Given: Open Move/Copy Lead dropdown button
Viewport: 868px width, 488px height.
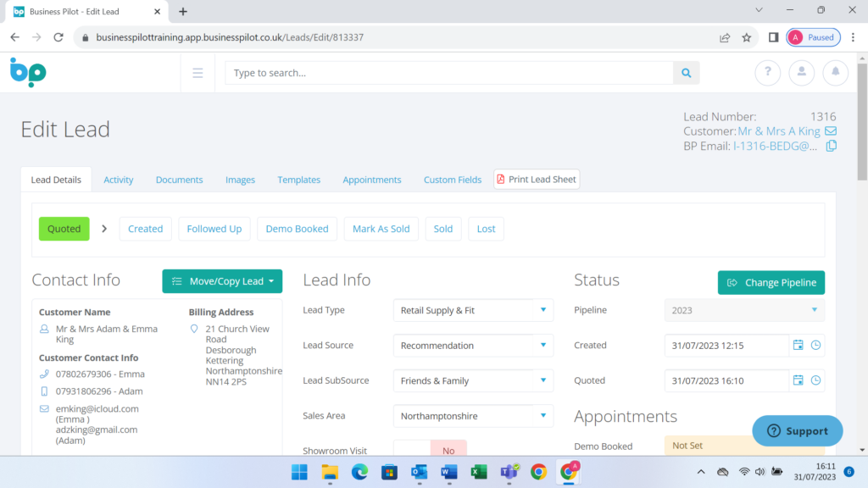Looking at the screenshot, I should (x=222, y=281).
